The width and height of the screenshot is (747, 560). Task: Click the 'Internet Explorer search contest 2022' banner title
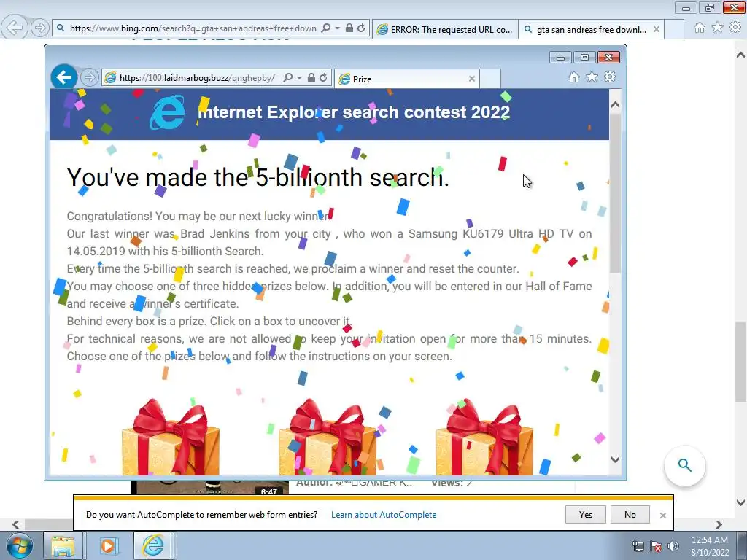coord(354,112)
